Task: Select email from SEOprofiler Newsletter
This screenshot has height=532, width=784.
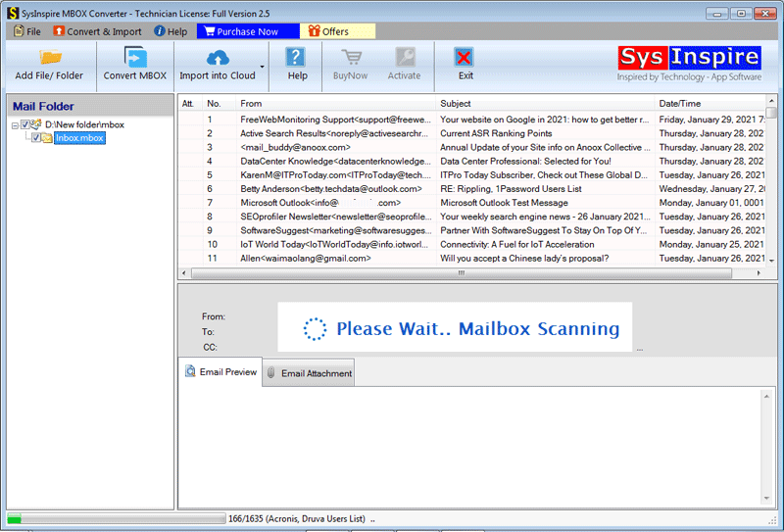Action: tap(471, 217)
